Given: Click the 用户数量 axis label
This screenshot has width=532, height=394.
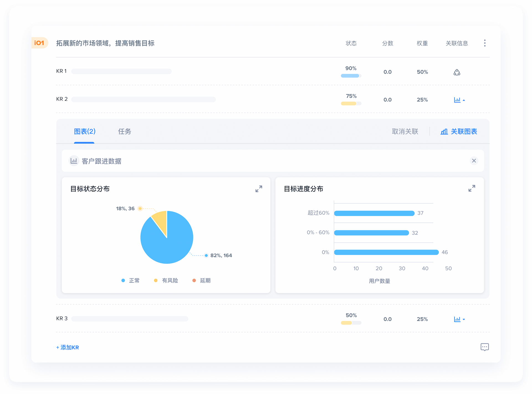Looking at the screenshot, I should pos(379,281).
